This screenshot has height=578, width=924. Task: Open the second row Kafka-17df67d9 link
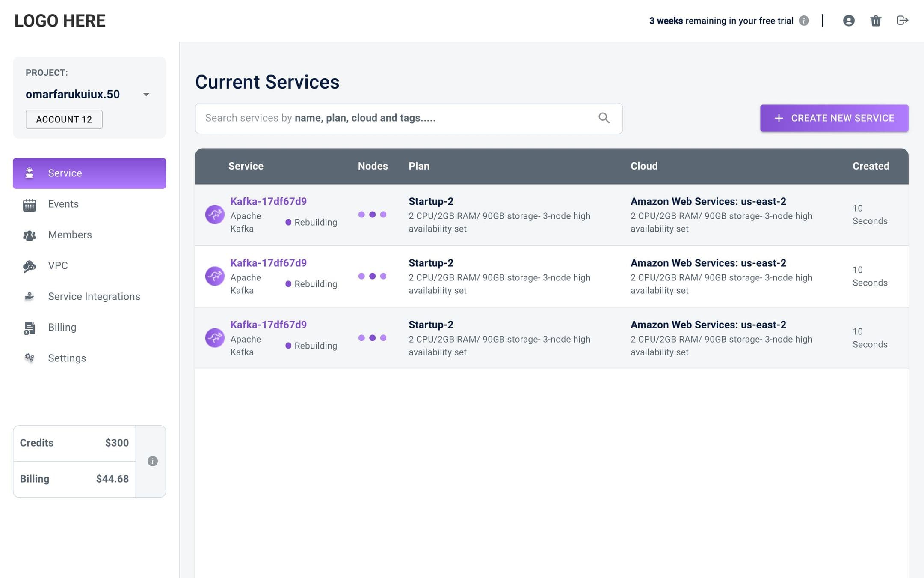[x=268, y=263]
